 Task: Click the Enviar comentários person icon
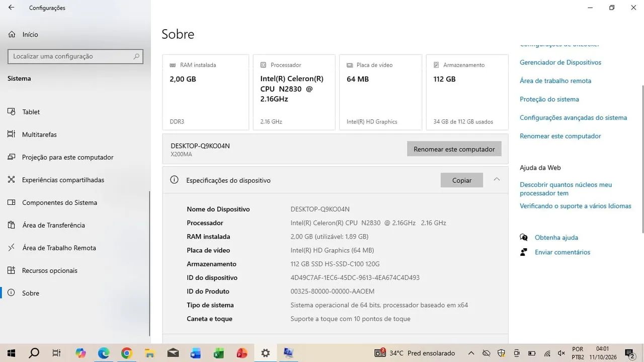coord(524,252)
